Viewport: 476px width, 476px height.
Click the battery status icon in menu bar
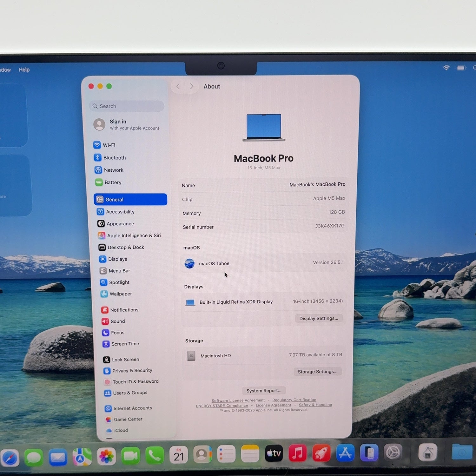461,68
